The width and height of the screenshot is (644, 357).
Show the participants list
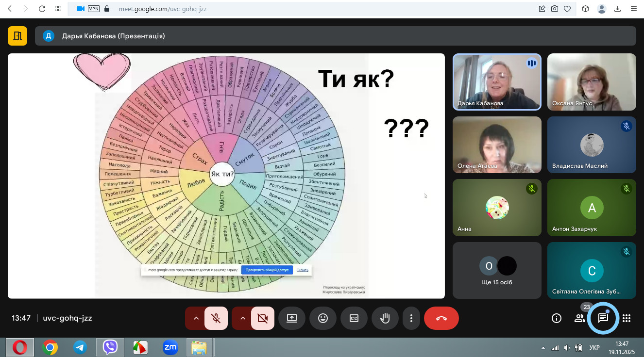[x=579, y=318]
